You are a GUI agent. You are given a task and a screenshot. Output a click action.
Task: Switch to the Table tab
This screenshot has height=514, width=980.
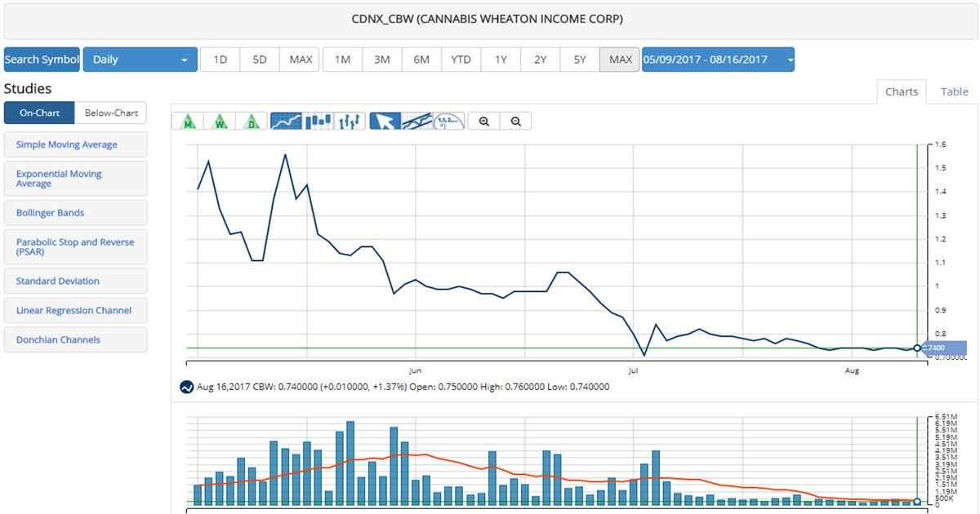(954, 91)
